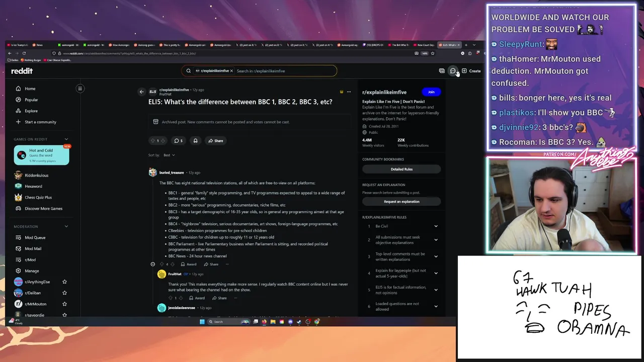Go back with the post back arrow
The height and width of the screenshot is (362, 644).
click(141, 92)
